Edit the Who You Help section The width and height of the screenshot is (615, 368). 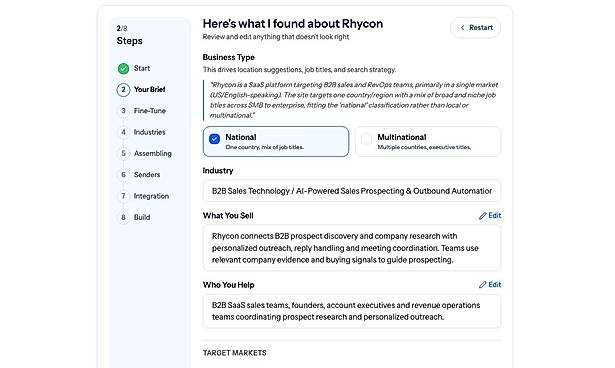click(490, 284)
